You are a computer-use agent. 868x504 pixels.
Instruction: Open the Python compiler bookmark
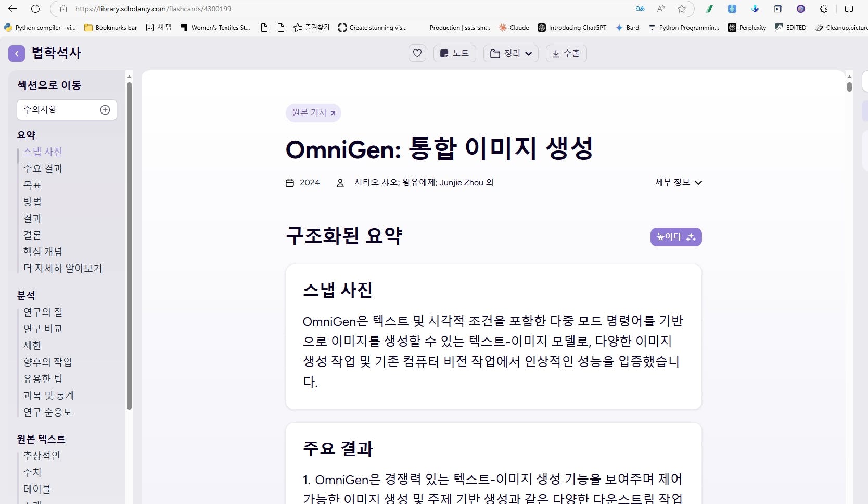(40, 28)
